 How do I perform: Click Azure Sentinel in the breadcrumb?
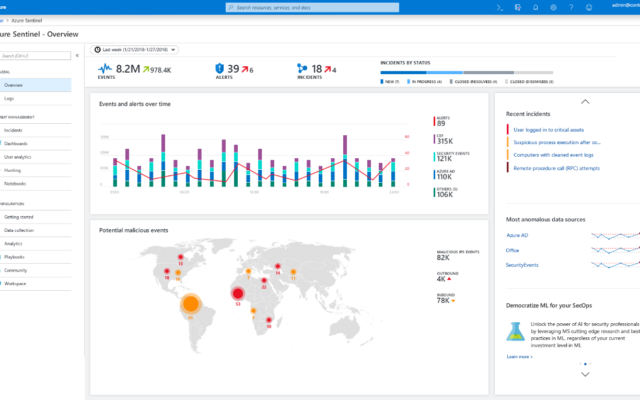coord(27,20)
